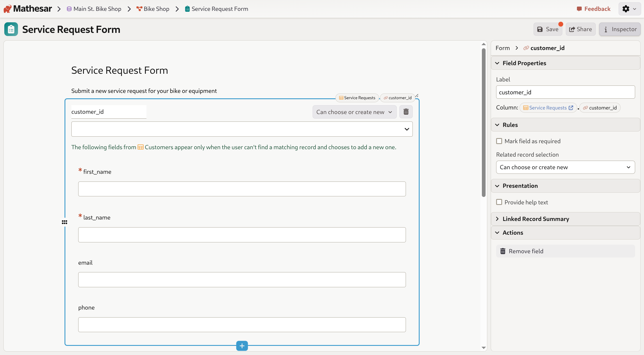Click the blue plus add-field button
644x355 pixels.
[x=242, y=346]
